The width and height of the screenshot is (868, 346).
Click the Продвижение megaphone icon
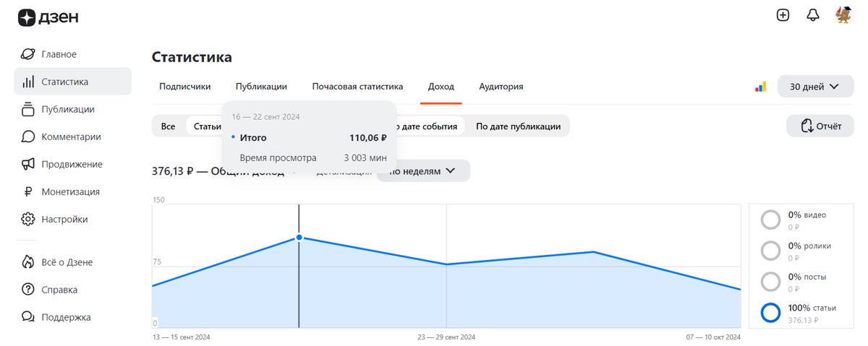(28, 164)
